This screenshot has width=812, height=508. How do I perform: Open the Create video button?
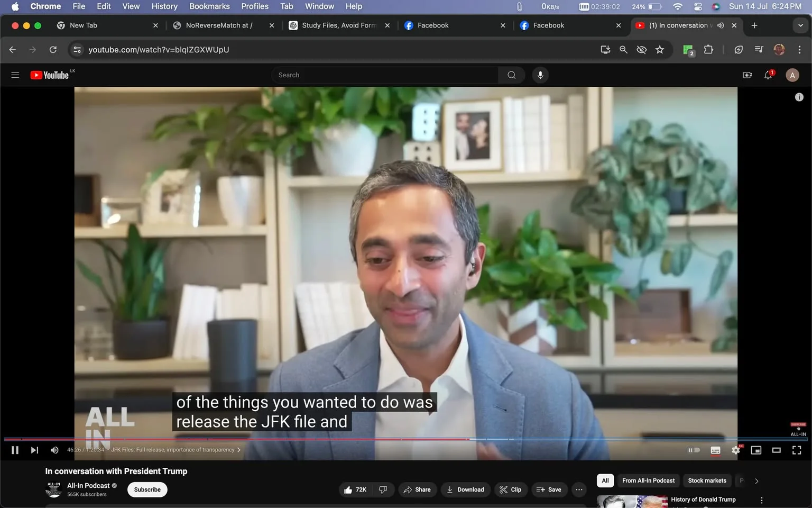click(748, 75)
